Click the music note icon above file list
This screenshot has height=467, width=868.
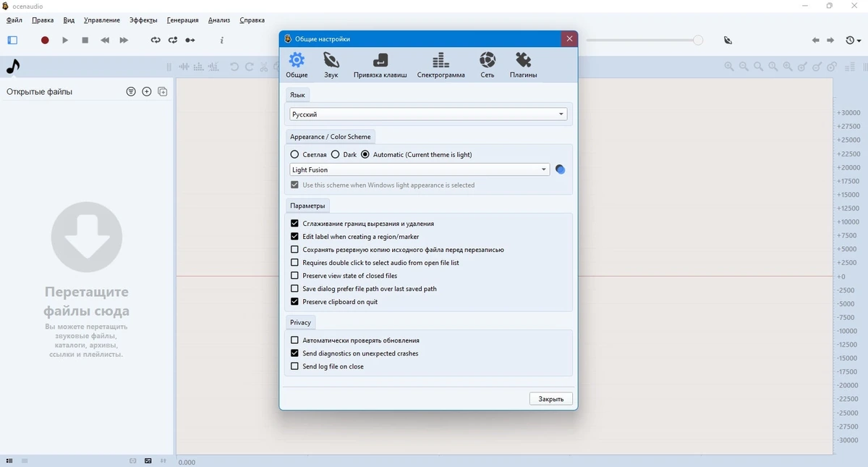coord(12,67)
